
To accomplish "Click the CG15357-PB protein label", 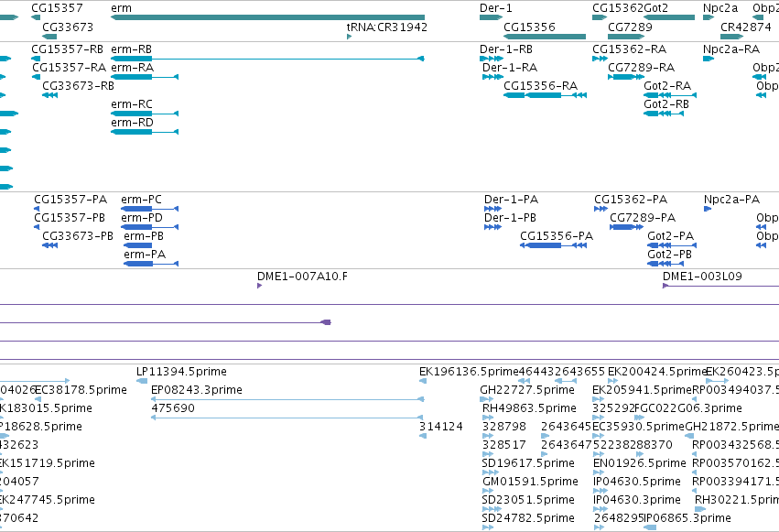I will pos(70,218).
